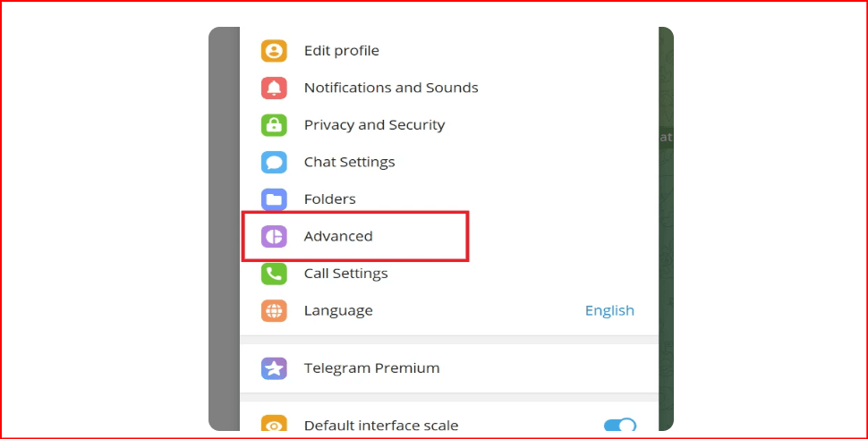Click the blue English language link

(x=609, y=310)
